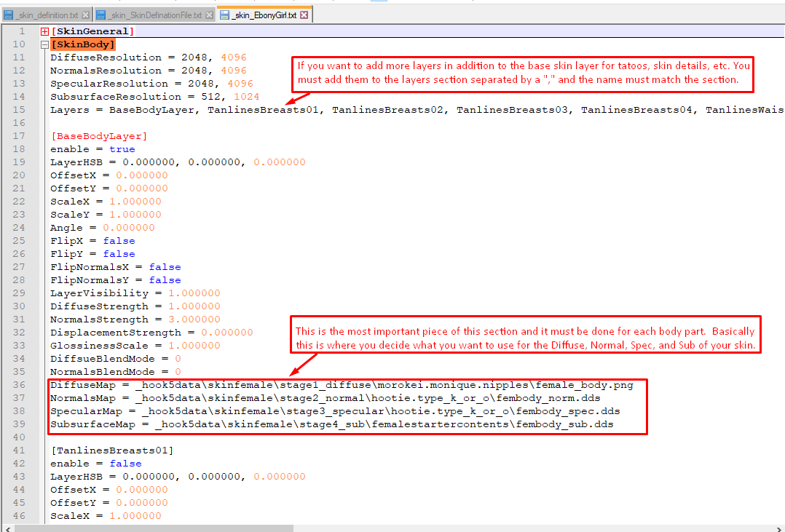Click the [TanlinesBreasts01] section header
785x532 pixels.
[112, 450]
